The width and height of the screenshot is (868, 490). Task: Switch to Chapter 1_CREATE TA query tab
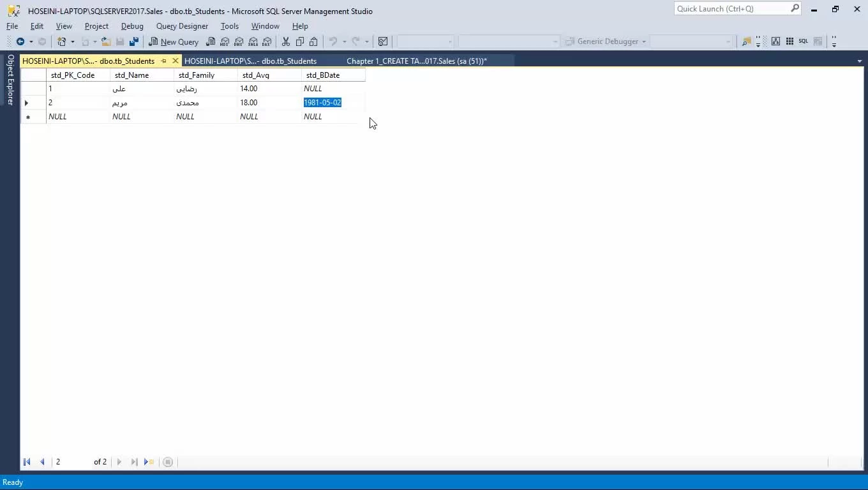click(x=417, y=61)
